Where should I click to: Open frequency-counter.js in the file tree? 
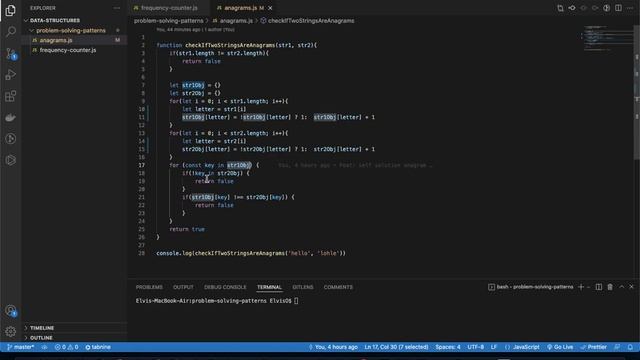click(x=68, y=50)
